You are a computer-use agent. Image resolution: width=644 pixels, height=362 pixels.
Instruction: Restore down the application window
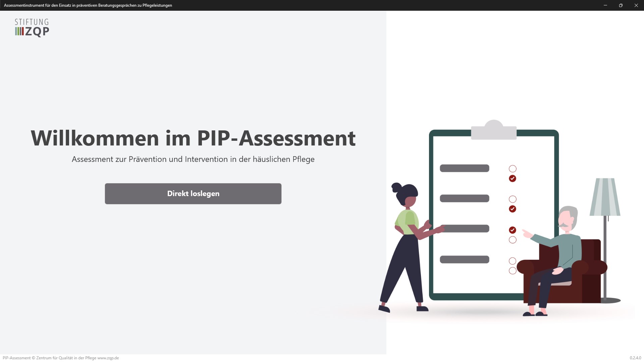[x=621, y=5]
